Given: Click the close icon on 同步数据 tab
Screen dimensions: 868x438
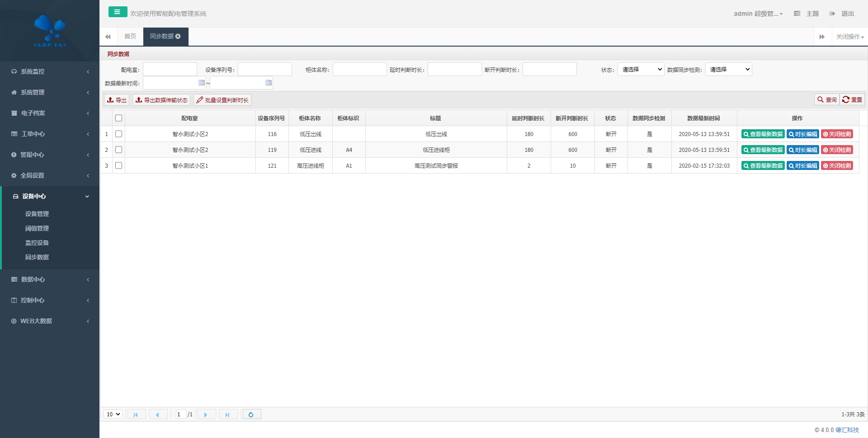Looking at the screenshot, I should (178, 37).
